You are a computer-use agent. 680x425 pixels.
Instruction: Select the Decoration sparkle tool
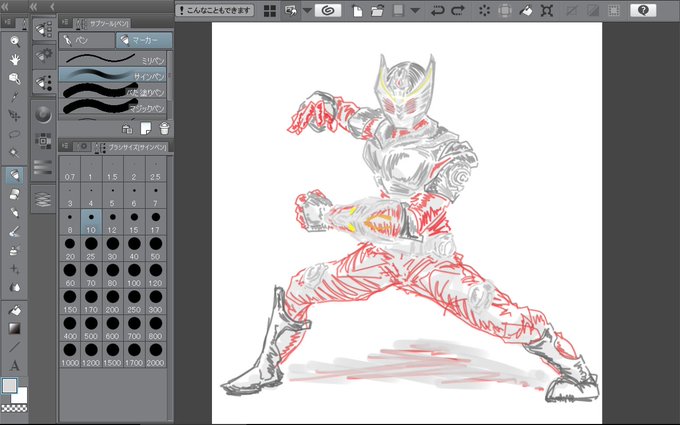[15, 269]
